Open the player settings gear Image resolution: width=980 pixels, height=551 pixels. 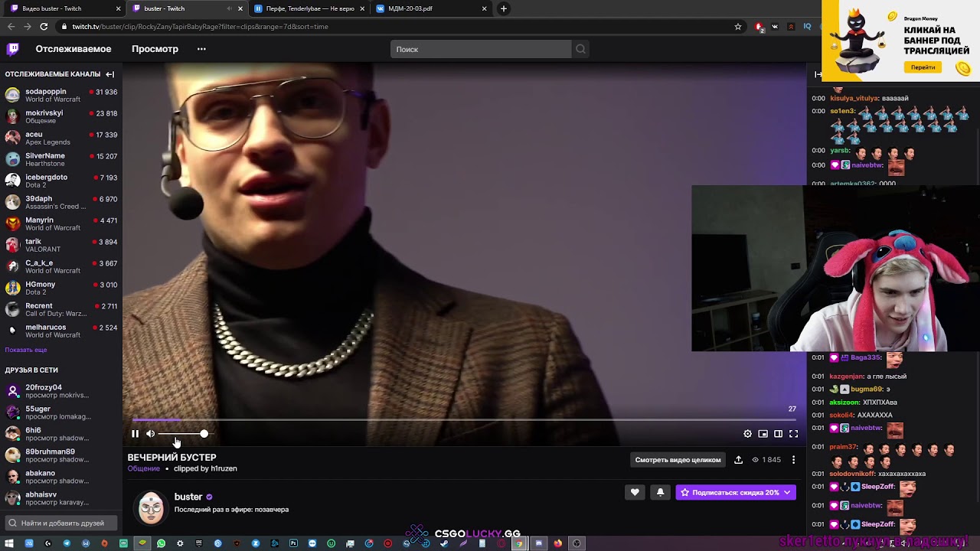(748, 434)
